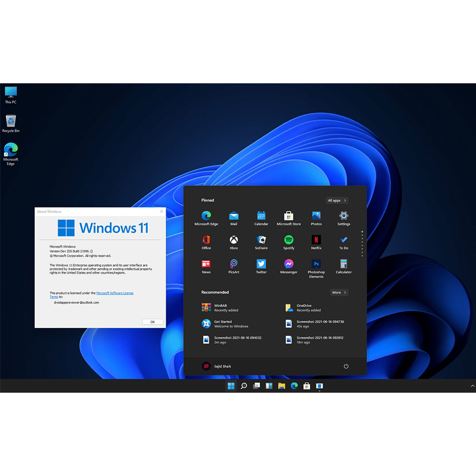Click the droidappsreviewer@outlook.com licensee text
Image resolution: width=476 pixels, height=476 pixels.
click(x=77, y=302)
